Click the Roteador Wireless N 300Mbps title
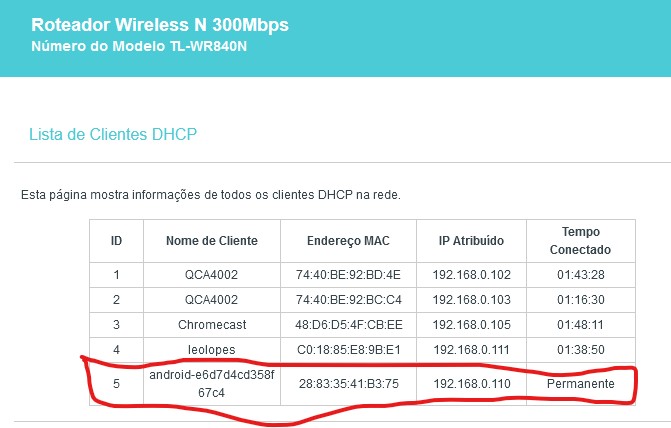The width and height of the screenshot is (671, 428). click(x=160, y=25)
